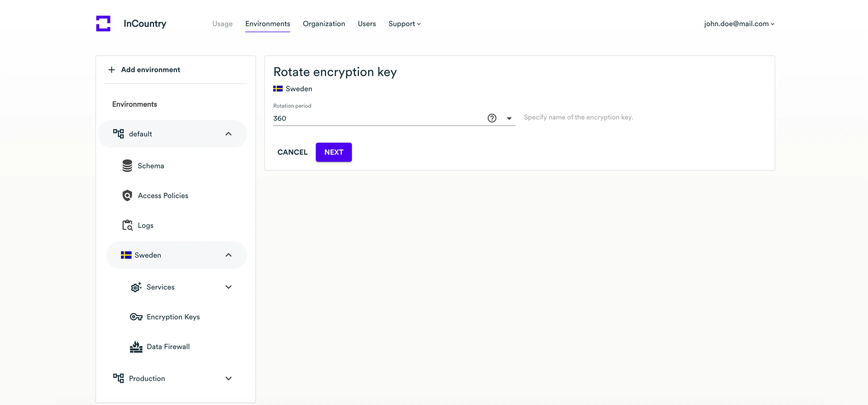This screenshot has width=868, height=405.
Task: Click the plus icon for Add environment
Action: (112, 70)
